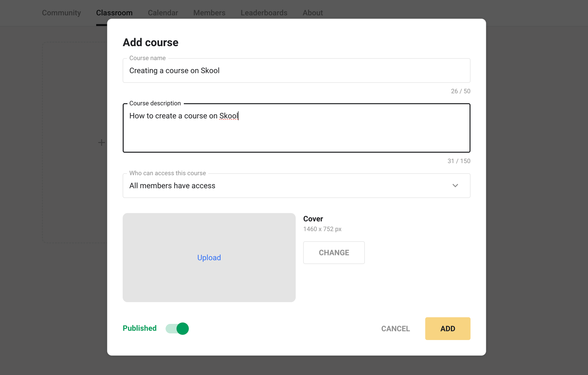
Task: View the Leaderboards tab
Action: [264, 13]
